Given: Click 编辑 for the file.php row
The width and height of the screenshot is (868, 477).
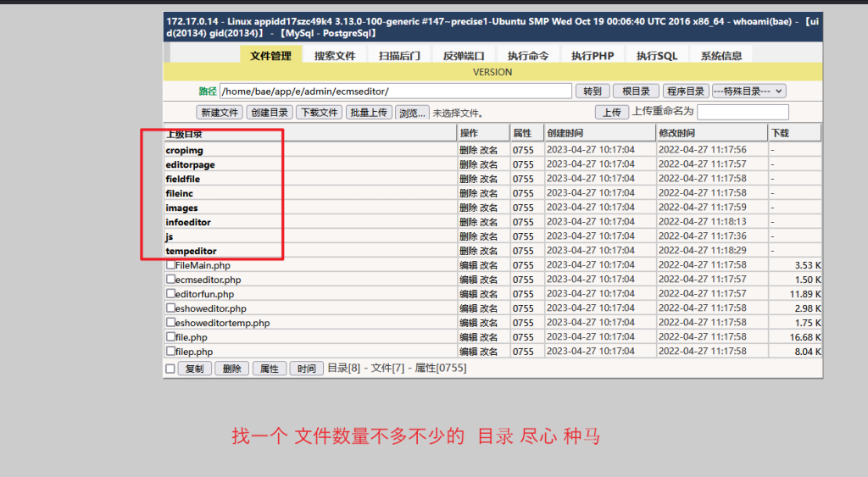Looking at the screenshot, I should pyautogui.click(x=468, y=337).
